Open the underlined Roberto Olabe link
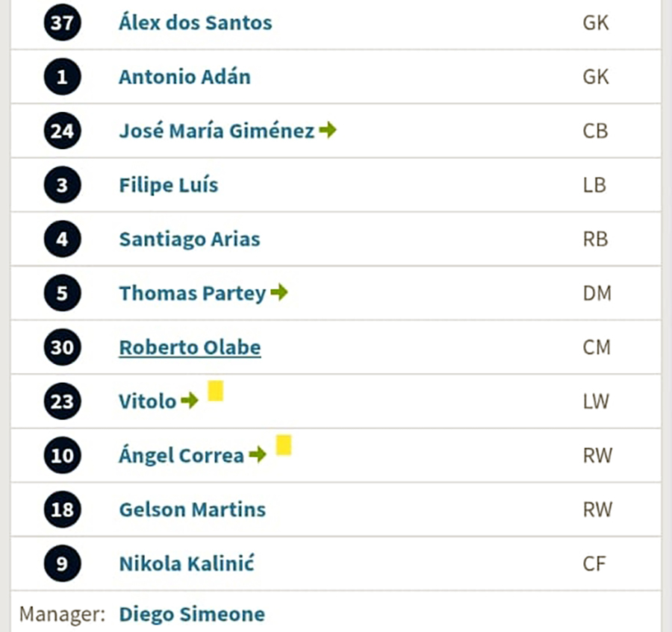The image size is (672, 632). pos(190,347)
